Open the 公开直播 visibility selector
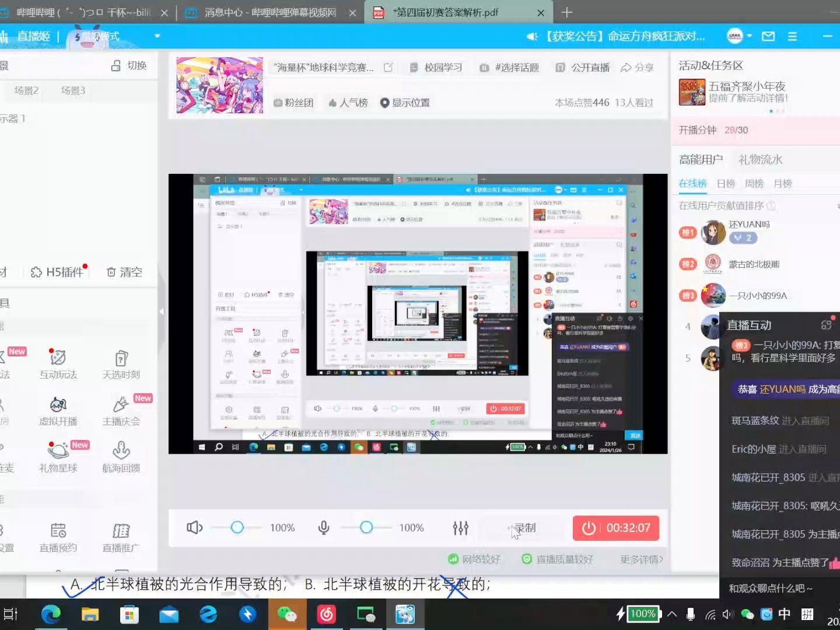Viewport: 840px width, 630px height. pos(582,68)
